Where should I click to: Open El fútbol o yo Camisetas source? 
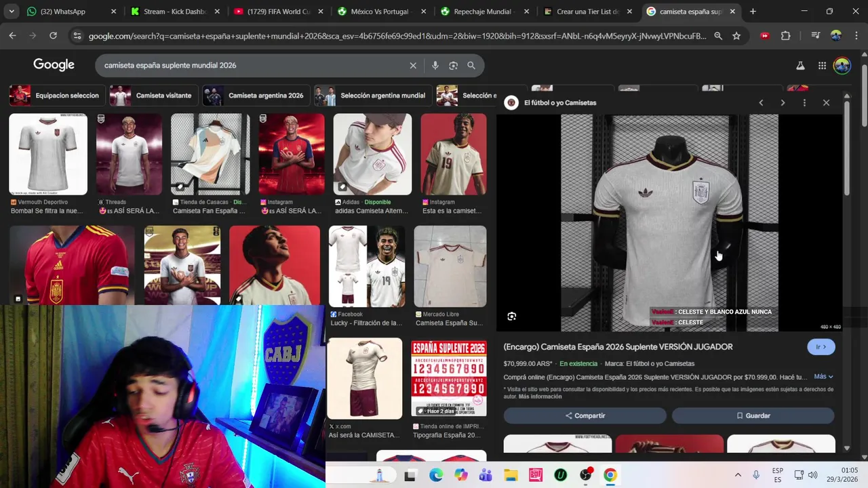pos(560,103)
